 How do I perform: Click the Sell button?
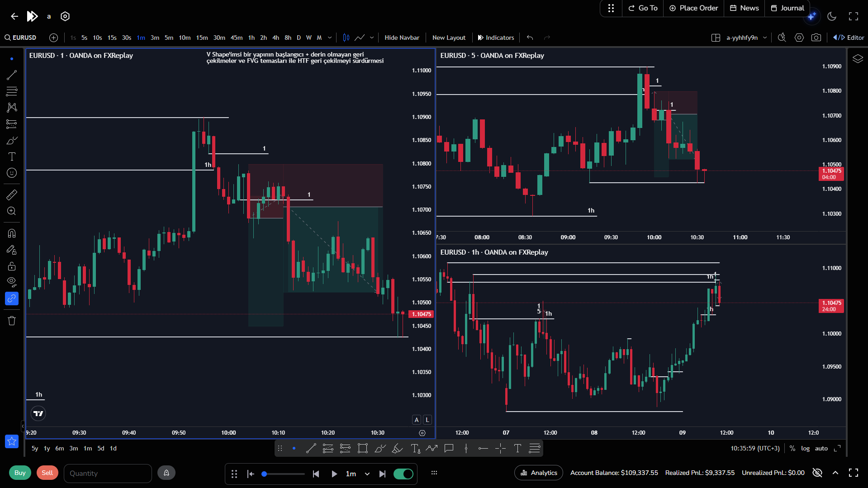point(47,473)
